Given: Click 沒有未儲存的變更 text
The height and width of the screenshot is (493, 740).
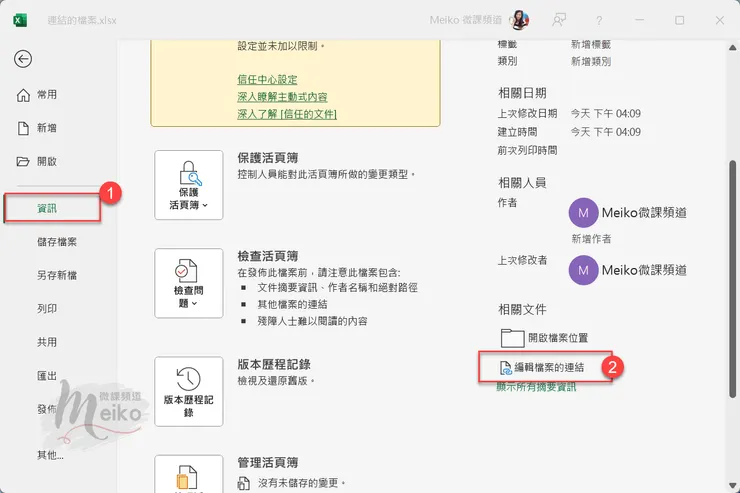Looking at the screenshot, I should (302, 483).
